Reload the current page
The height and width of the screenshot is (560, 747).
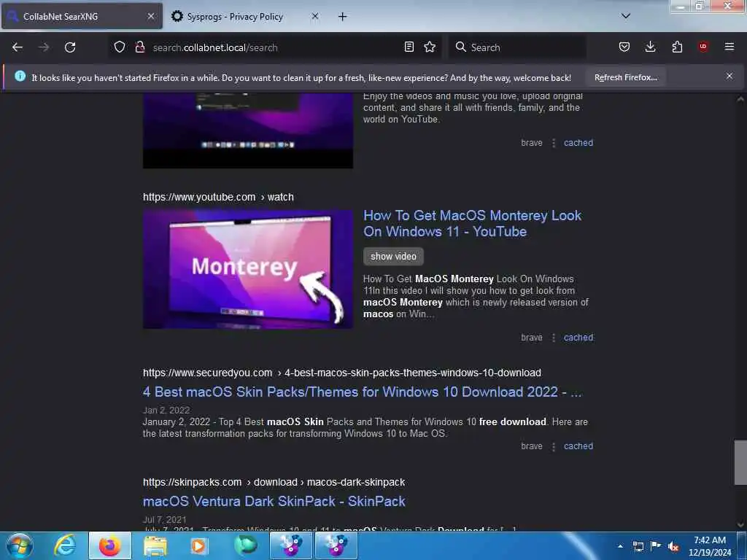(x=70, y=47)
